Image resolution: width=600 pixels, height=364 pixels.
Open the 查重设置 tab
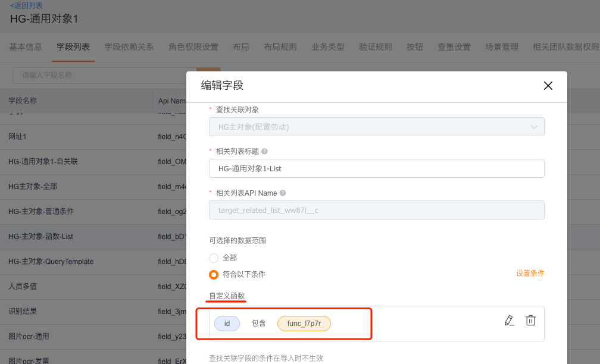(454, 47)
